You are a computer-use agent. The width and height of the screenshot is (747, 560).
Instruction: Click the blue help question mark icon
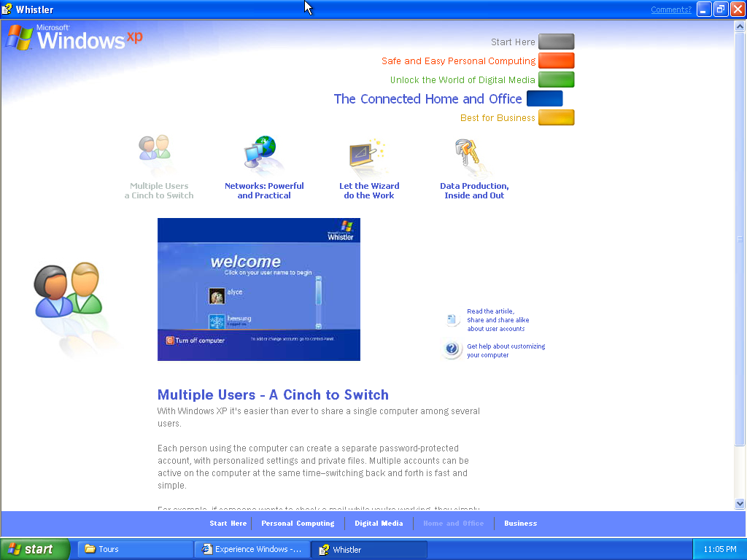[x=452, y=349]
